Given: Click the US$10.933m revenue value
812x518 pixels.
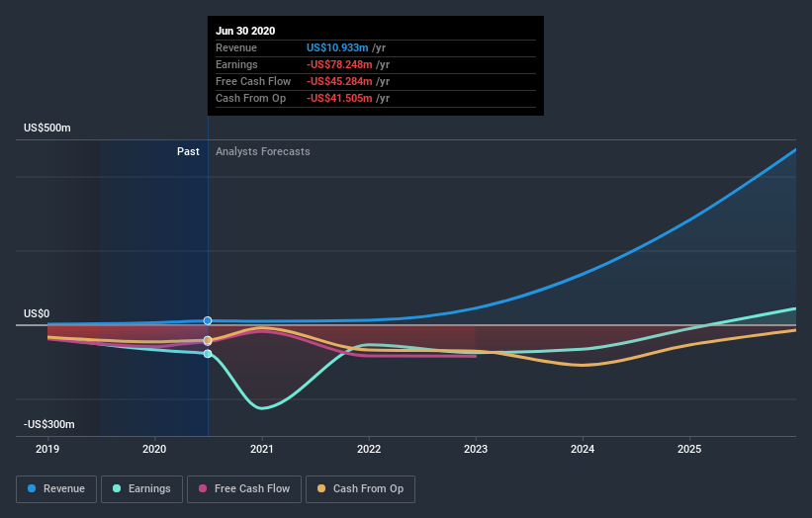Looking at the screenshot, I should tap(337, 47).
